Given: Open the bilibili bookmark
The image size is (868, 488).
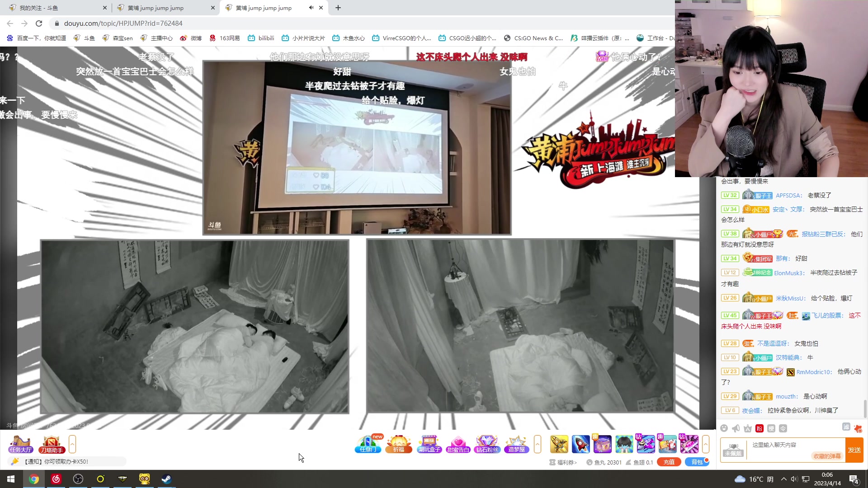Looking at the screenshot, I should pyautogui.click(x=261, y=38).
